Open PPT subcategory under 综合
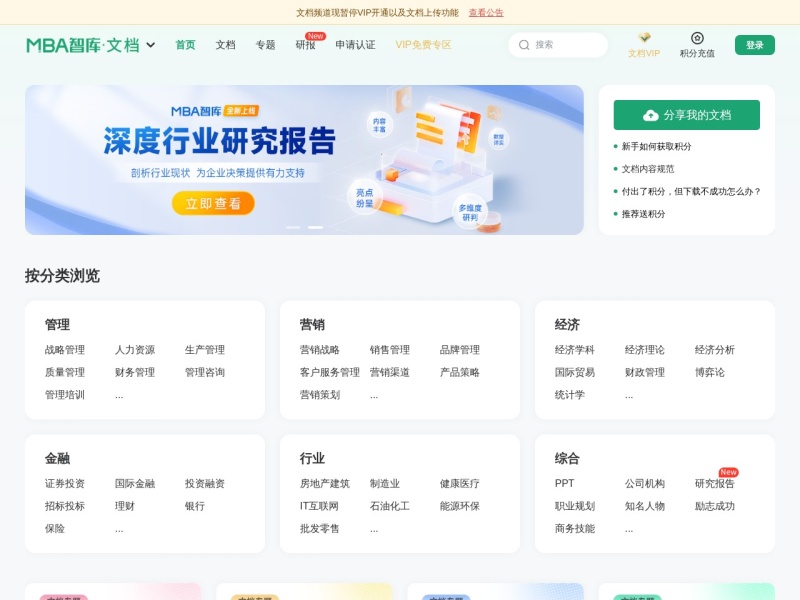Image resolution: width=800 pixels, height=600 pixels. coord(564,483)
